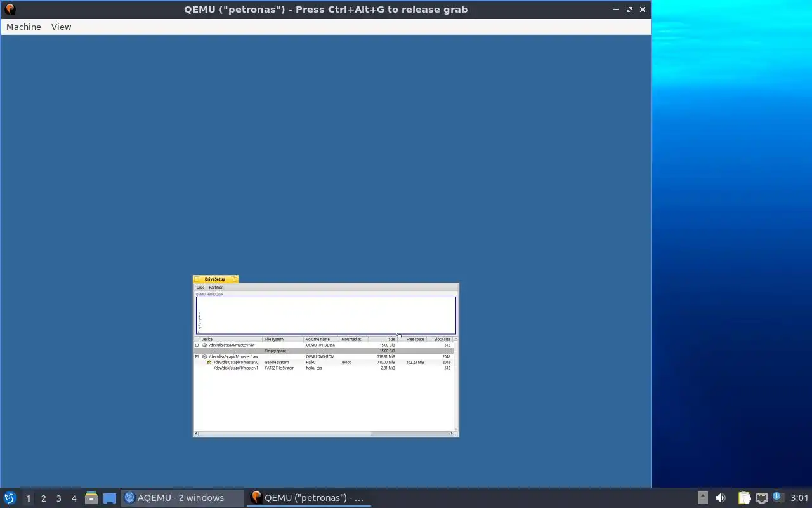Collapse the /dev/disk/atapi/1/master/raw tree row

197,356
